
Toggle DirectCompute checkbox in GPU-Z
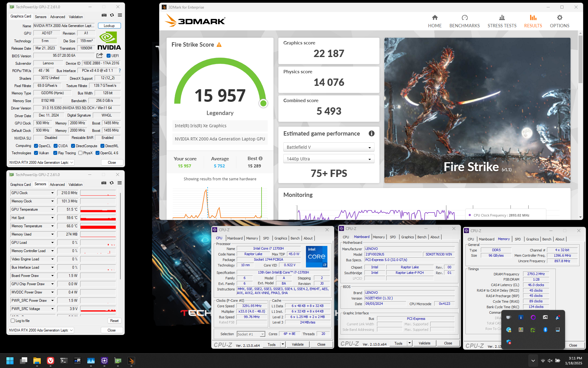coord(73,146)
